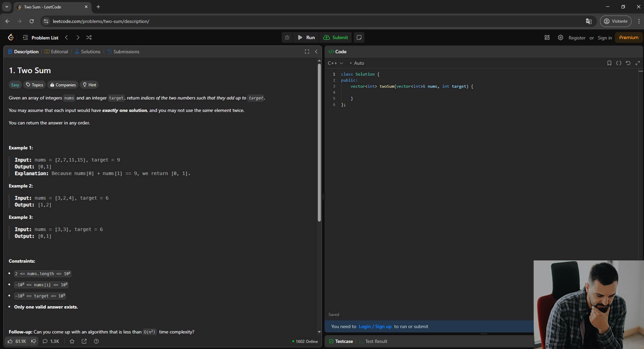Maximize the description panel
The height and width of the screenshot is (349, 644).
tap(307, 52)
